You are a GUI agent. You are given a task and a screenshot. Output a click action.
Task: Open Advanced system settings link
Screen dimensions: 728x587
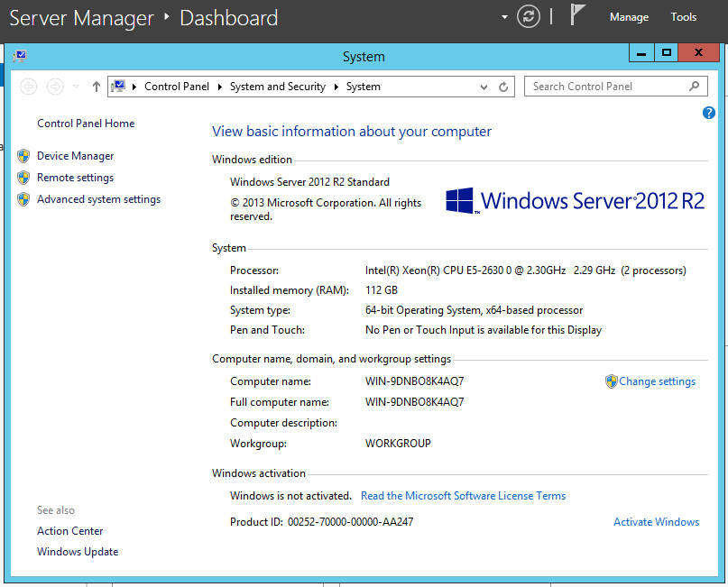99,199
